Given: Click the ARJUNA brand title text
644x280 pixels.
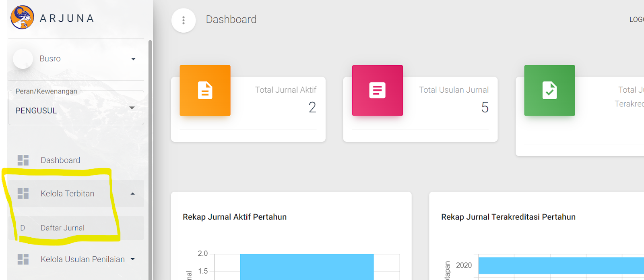Looking at the screenshot, I should click(x=67, y=19).
